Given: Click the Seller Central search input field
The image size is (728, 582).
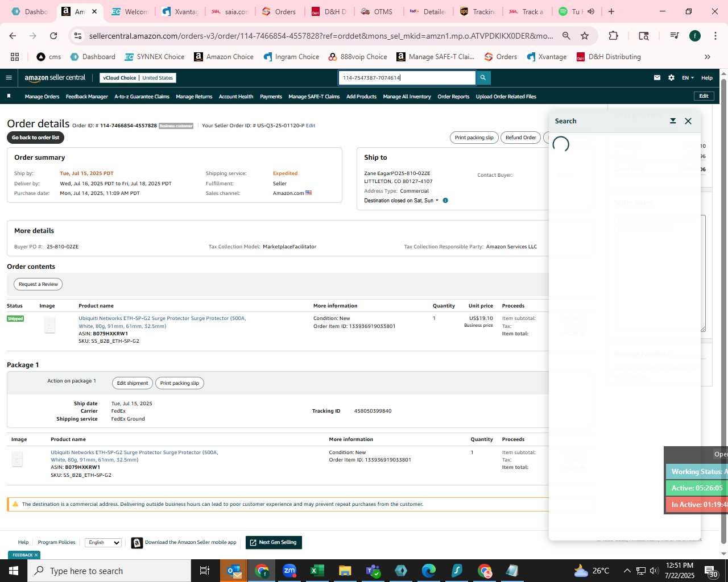Looking at the screenshot, I should 407,78.
